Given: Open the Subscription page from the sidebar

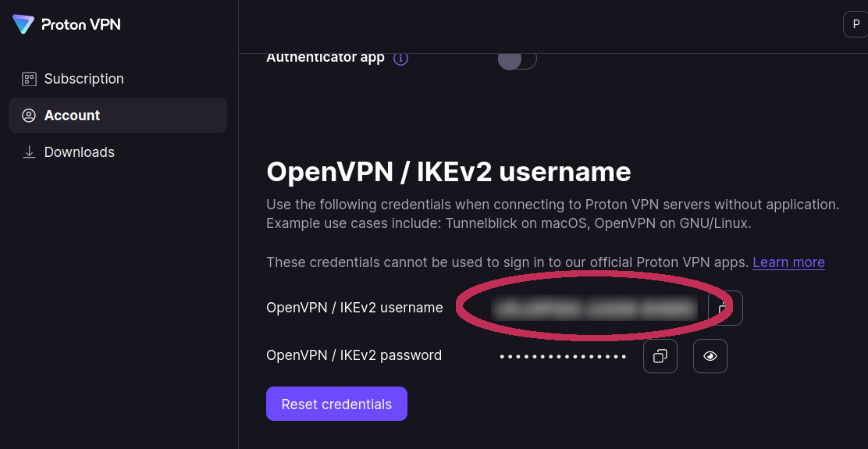Looking at the screenshot, I should pyautogui.click(x=84, y=79).
